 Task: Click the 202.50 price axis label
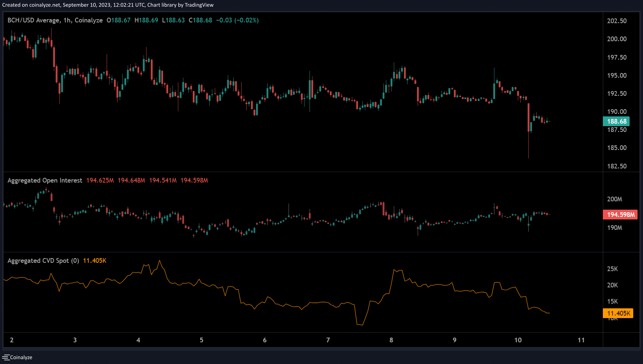(x=617, y=21)
